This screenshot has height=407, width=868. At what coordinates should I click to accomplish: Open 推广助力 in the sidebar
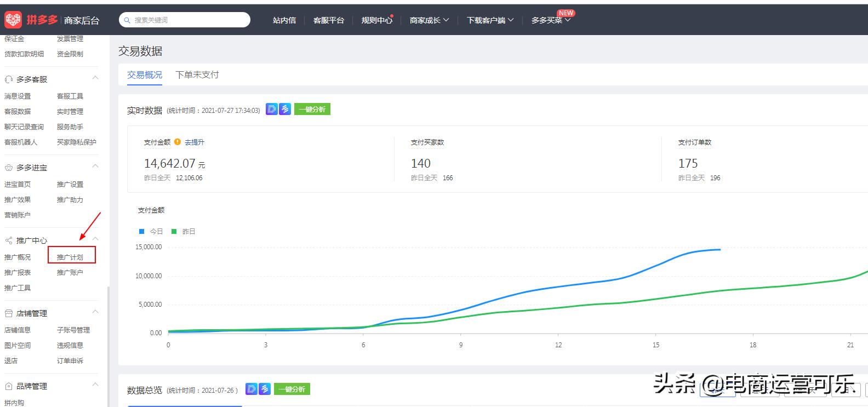click(x=70, y=199)
